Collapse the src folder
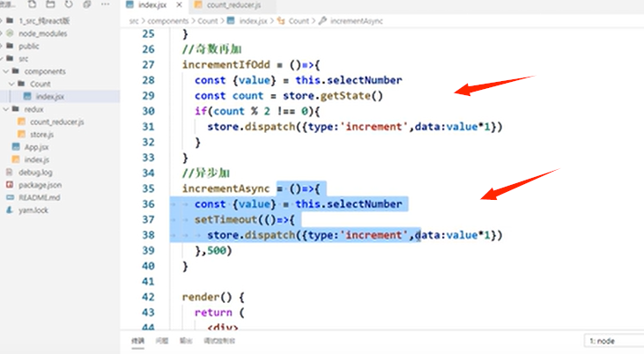 tap(24, 59)
